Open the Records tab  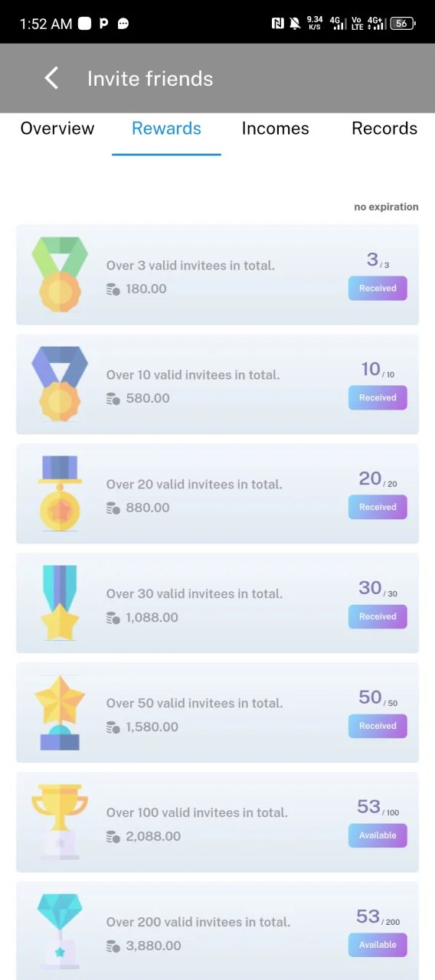384,129
